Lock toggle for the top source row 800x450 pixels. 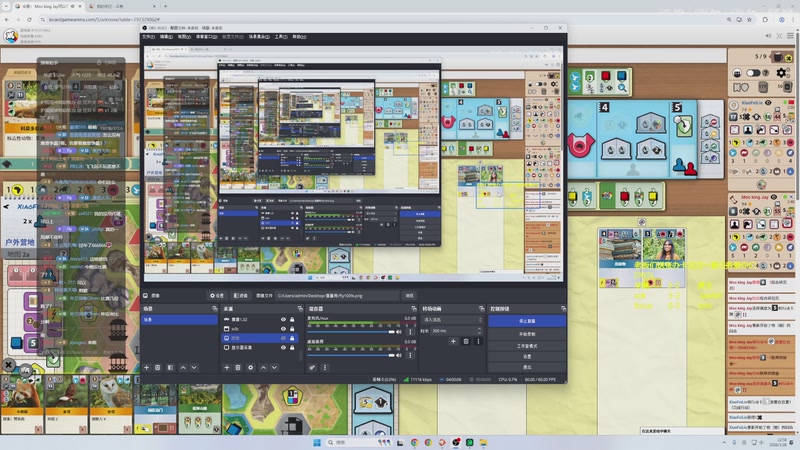292,319
